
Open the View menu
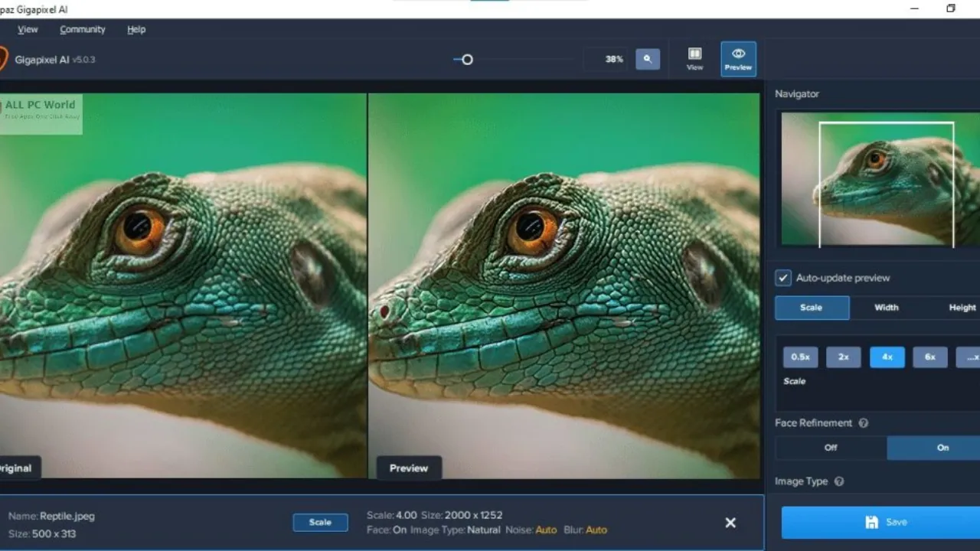28,29
